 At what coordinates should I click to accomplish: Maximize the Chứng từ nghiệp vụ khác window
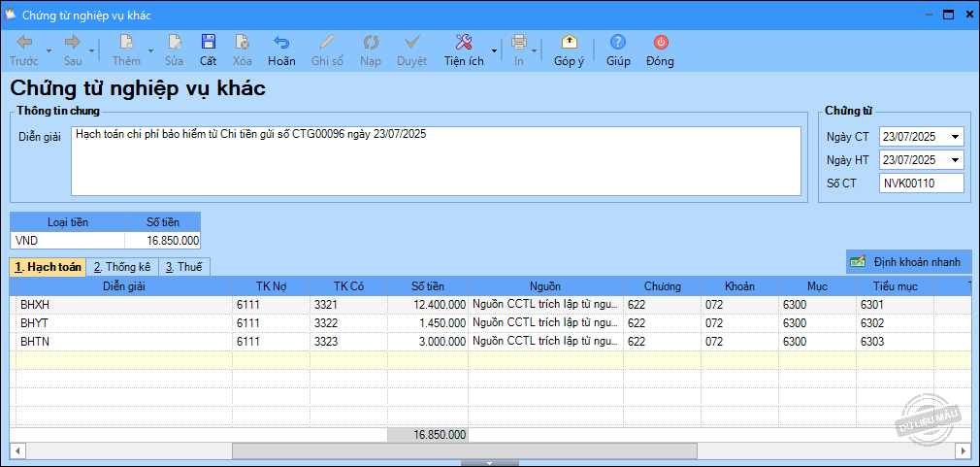tap(948, 15)
